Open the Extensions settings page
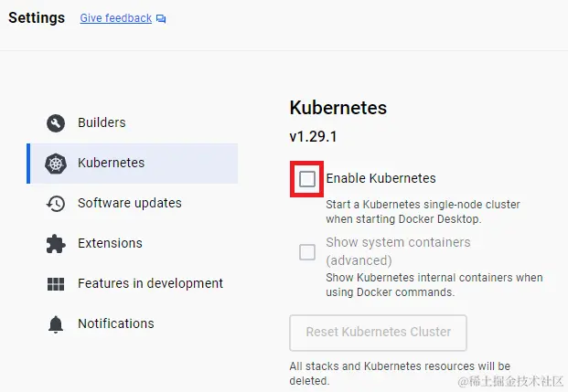This screenshot has width=568, height=392. tap(110, 243)
